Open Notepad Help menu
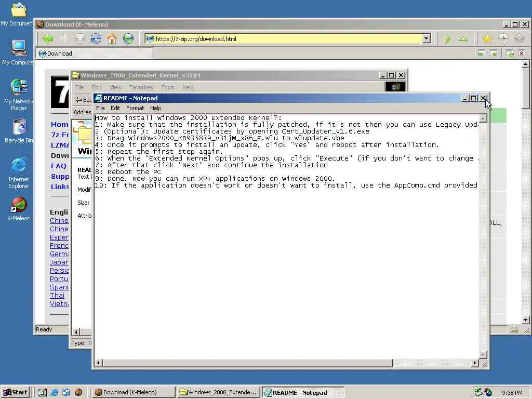This screenshot has height=399, width=532. tap(156, 108)
